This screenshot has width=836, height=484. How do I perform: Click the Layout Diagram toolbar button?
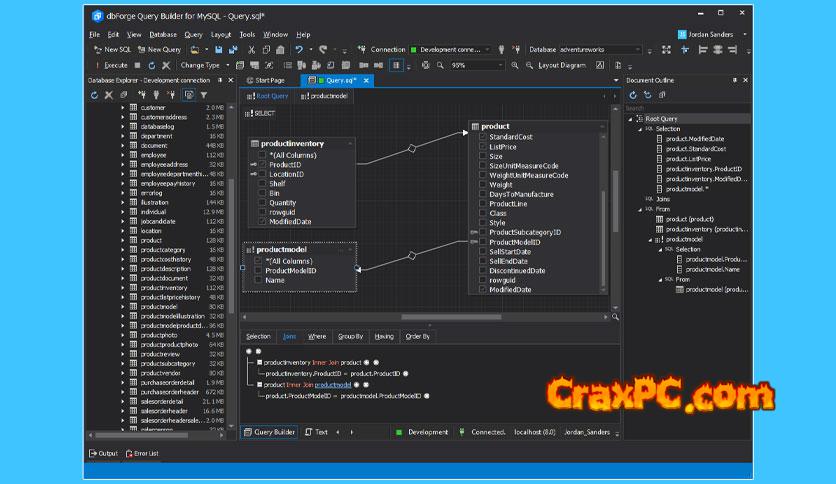pos(556,65)
